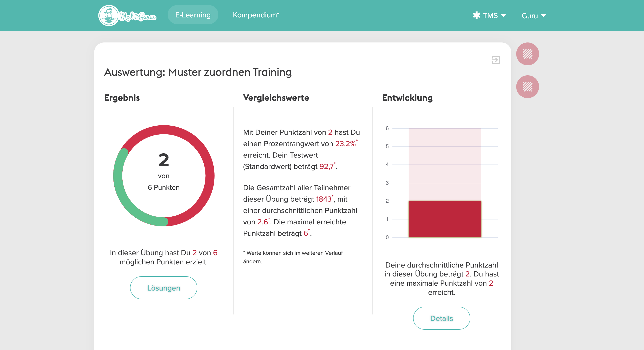644x350 pixels.
Task: Click the MedGurus wordmark beside the mascot
Action: [138, 17]
